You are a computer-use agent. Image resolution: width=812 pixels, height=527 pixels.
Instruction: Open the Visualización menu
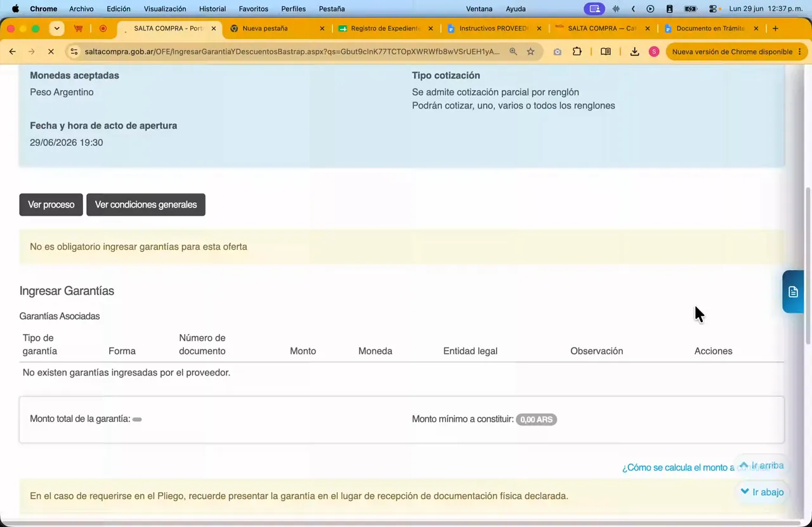[x=165, y=9]
